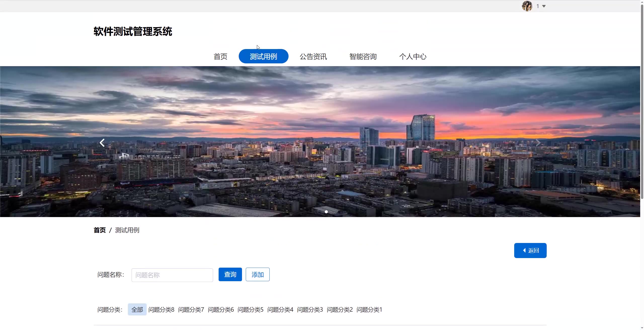
Task: Focus the 问题名称 input field
Action: pyautogui.click(x=172, y=275)
